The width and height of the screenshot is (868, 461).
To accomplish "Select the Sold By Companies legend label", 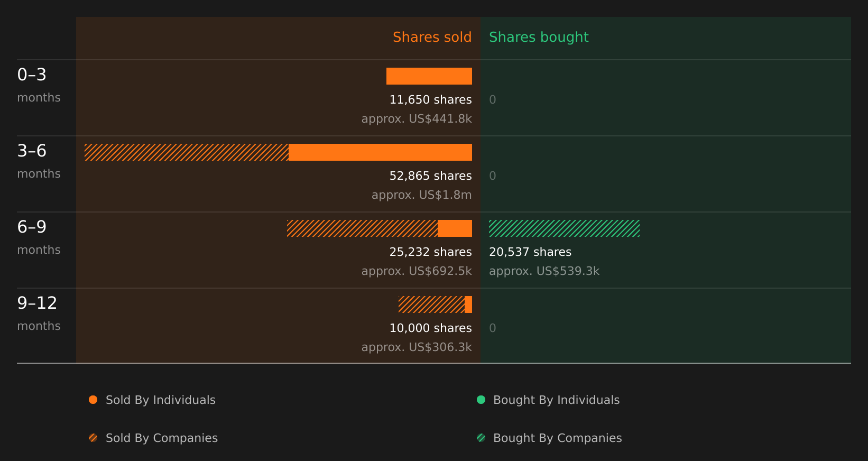I will click(162, 438).
